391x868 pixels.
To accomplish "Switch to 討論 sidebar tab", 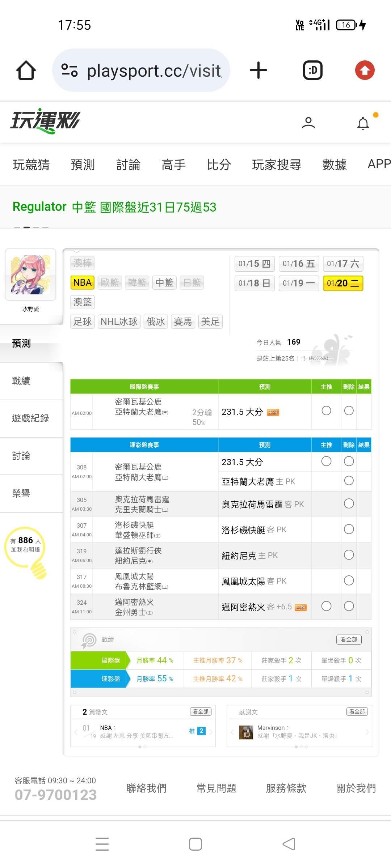I will click(31, 456).
